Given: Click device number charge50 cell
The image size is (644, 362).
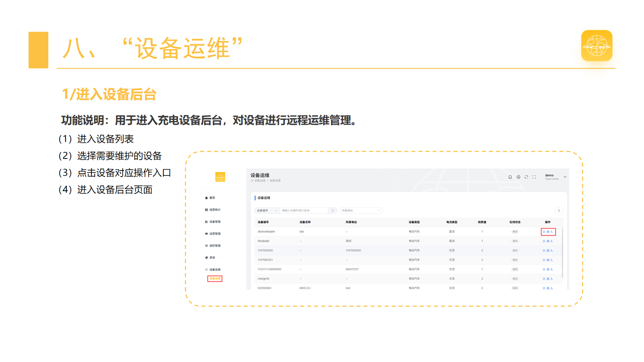Looking at the screenshot, I should click(x=263, y=279).
